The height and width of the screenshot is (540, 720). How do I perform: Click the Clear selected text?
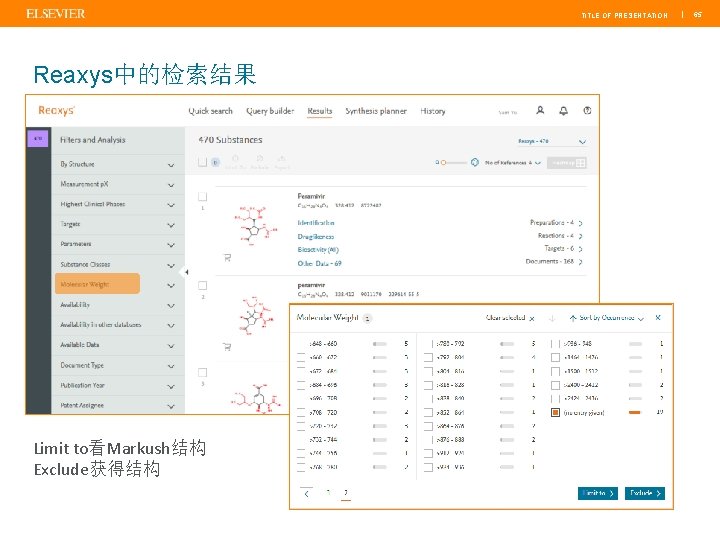pyautogui.click(x=505, y=318)
